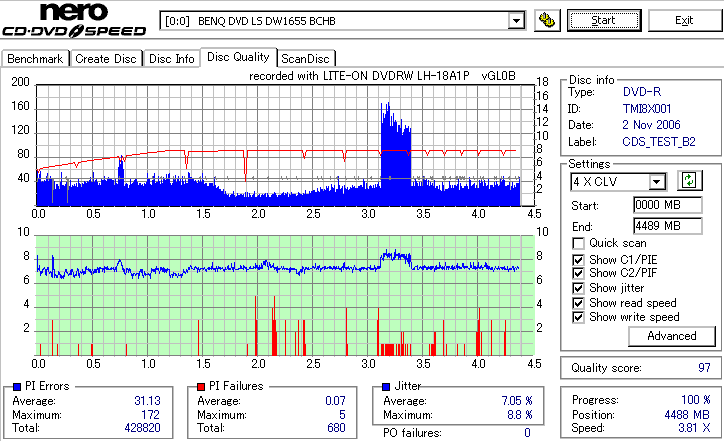The height and width of the screenshot is (441, 724).
Task: Click the drive options icon next to Start
Action: (547, 21)
